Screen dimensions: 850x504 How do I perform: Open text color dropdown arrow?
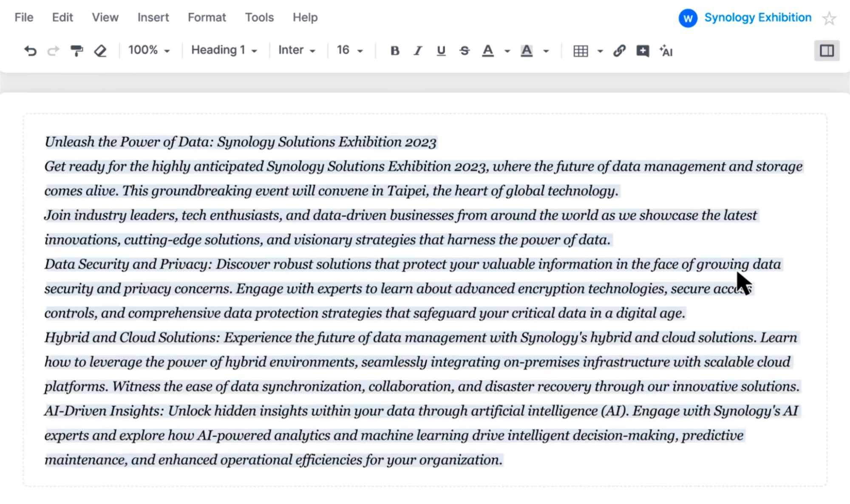tap(507, 51)
